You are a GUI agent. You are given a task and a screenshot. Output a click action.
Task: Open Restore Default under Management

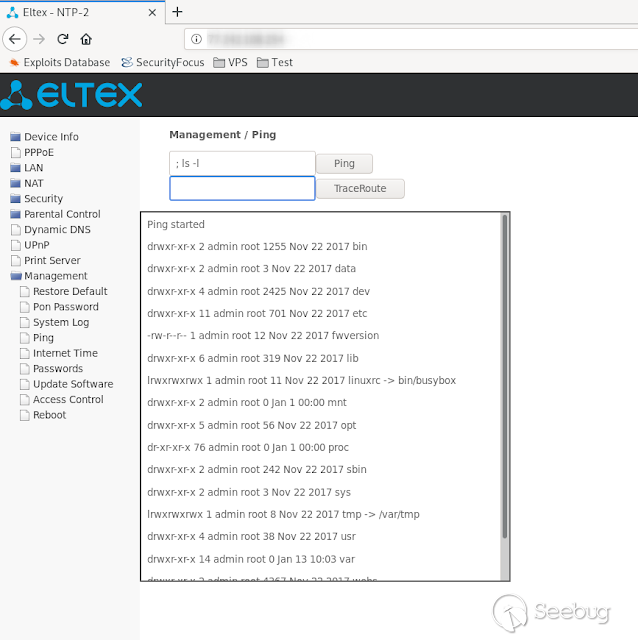tap(64, 291)
